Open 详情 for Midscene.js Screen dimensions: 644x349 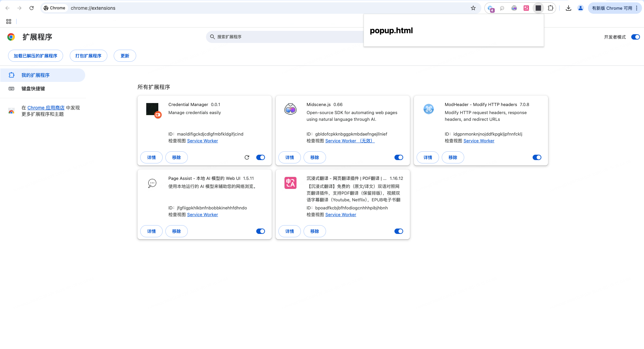289,157
